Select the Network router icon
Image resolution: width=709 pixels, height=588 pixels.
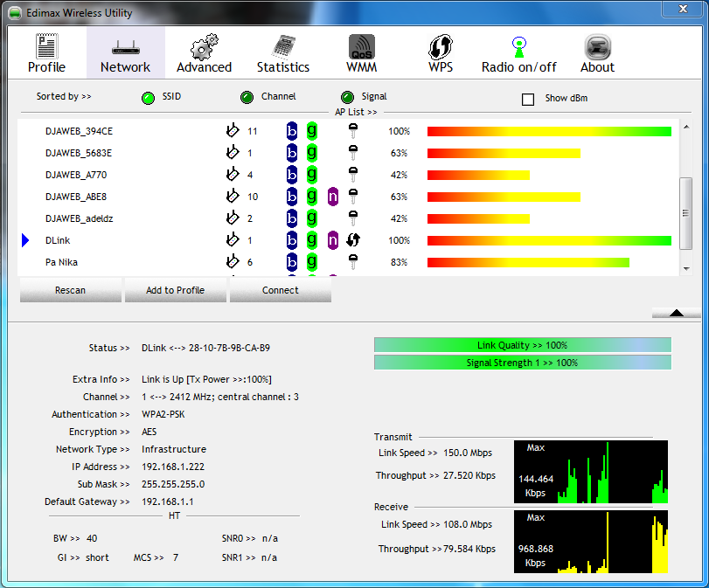125,47
